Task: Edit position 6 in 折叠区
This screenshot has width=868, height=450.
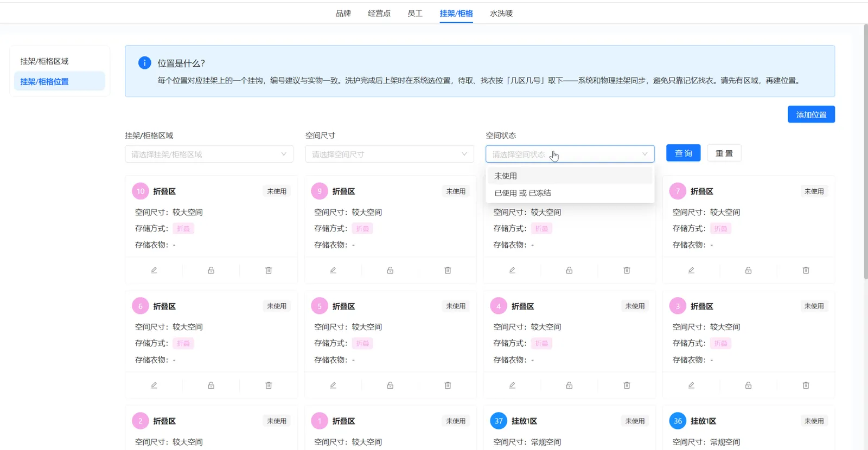Action: (154, 385)
